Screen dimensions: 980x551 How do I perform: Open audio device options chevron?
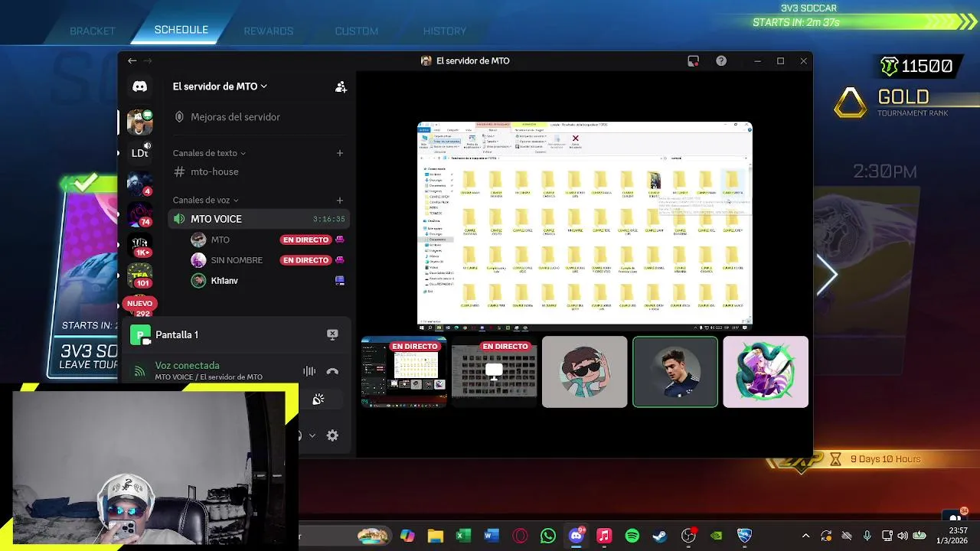[312, 435]
